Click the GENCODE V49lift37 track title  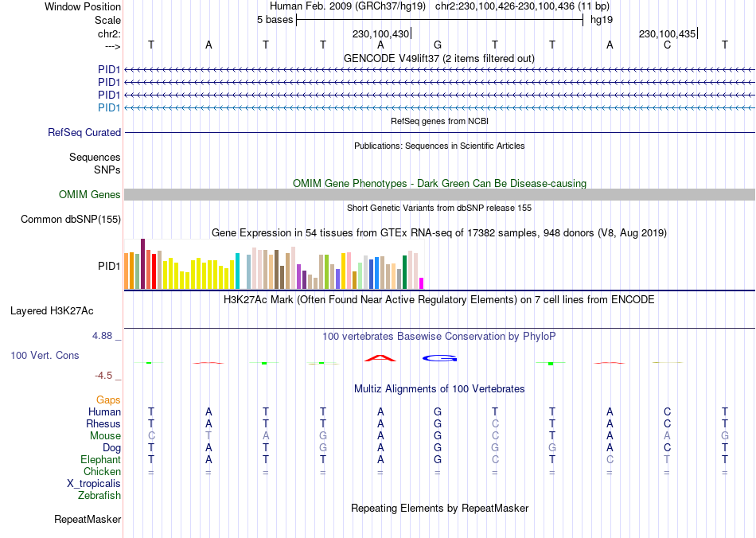(439, 58)
